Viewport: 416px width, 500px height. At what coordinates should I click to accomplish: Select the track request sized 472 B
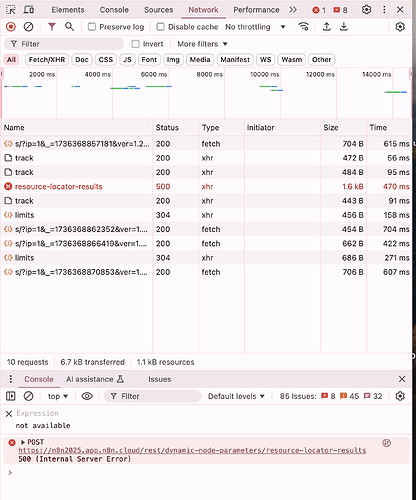[206, 158]
